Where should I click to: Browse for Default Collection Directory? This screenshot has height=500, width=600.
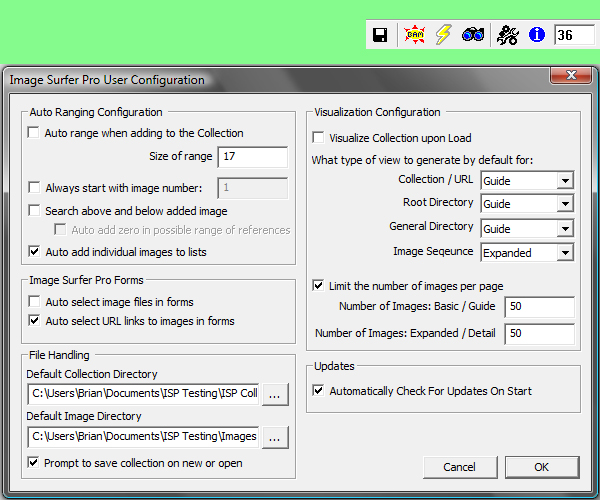pos(275,395)
